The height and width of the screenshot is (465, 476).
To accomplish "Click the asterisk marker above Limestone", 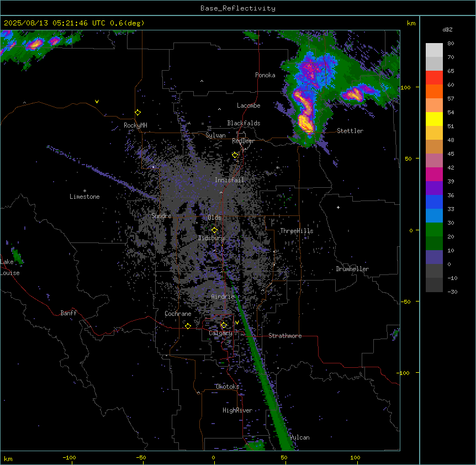I will 84,191.
